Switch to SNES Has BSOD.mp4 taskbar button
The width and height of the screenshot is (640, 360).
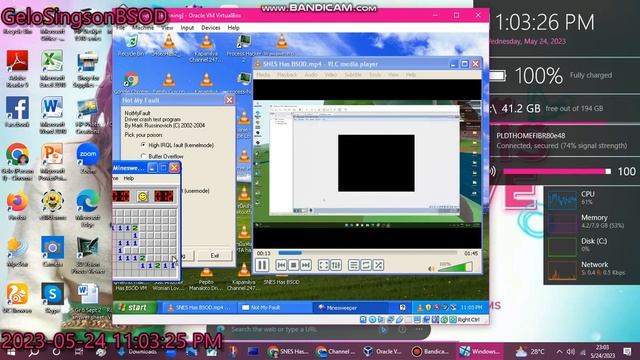pos(199,308)
